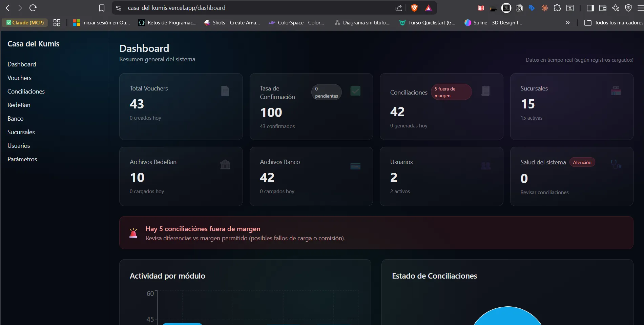This screenshot has height=325, width=644.
Task: Open RedeBan in sidebar
Action: (x=19, y=105)
